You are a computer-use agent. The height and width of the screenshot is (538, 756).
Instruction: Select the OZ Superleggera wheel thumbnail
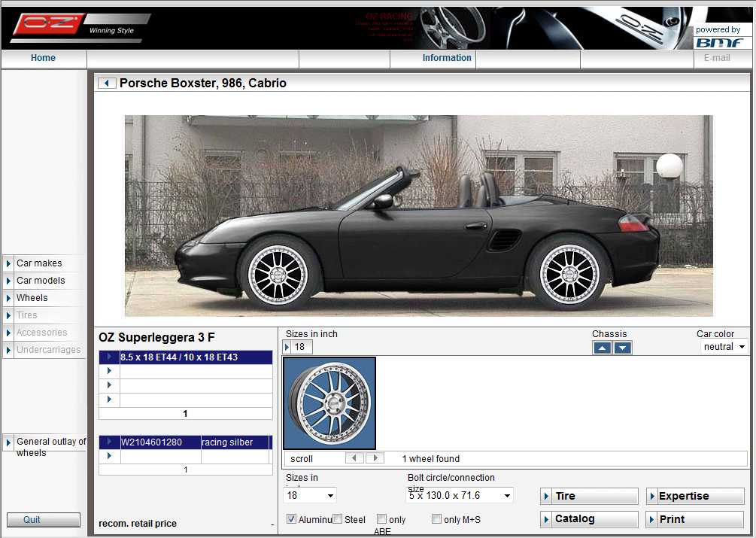pyautogui.click(x=329, y=403)
